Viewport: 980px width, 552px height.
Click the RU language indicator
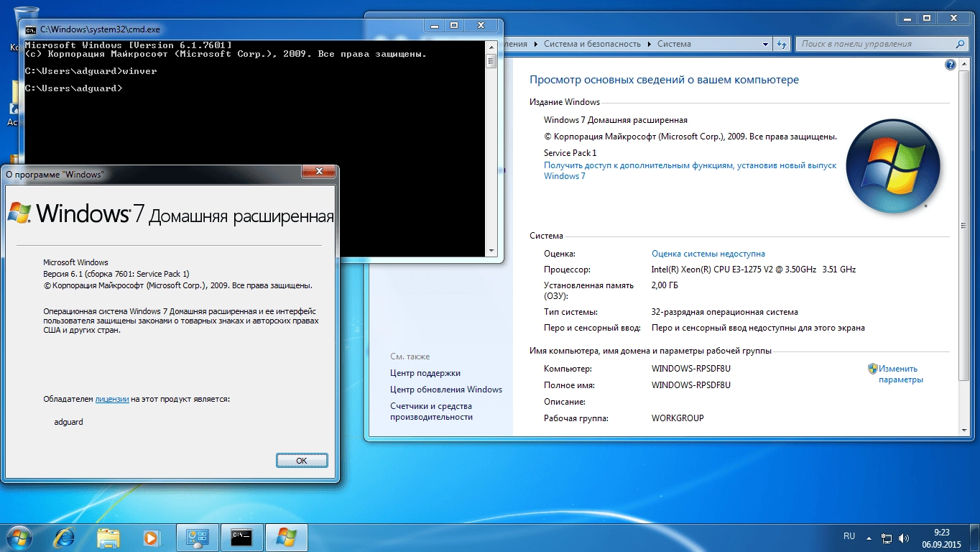point(849,536)
